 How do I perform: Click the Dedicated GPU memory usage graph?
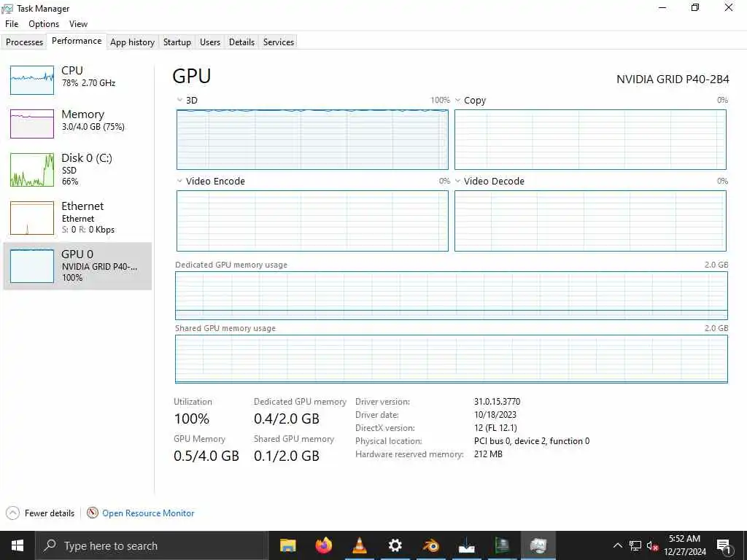tap(451, 295)
